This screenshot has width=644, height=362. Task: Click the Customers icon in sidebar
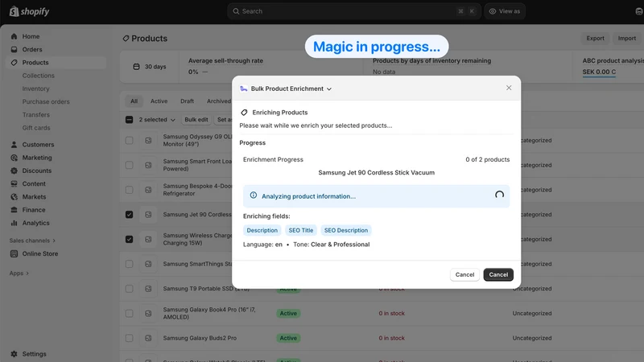(x=14, y=145)
